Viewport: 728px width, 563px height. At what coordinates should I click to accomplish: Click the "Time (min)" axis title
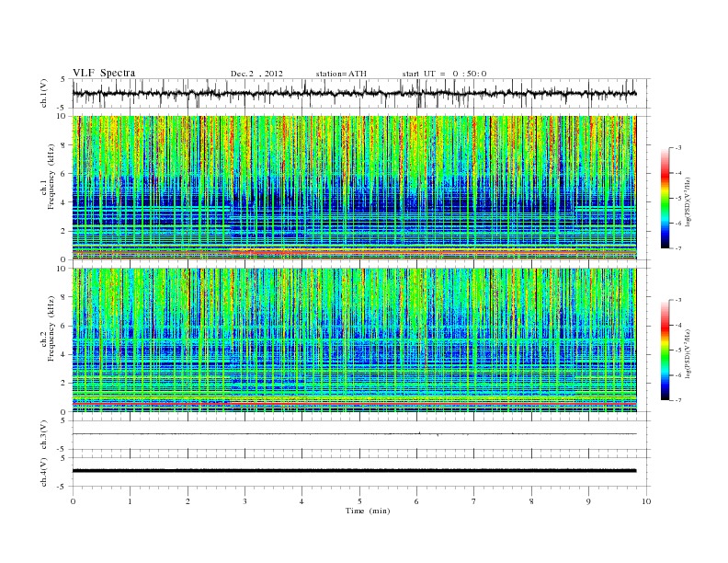[368, 511]
